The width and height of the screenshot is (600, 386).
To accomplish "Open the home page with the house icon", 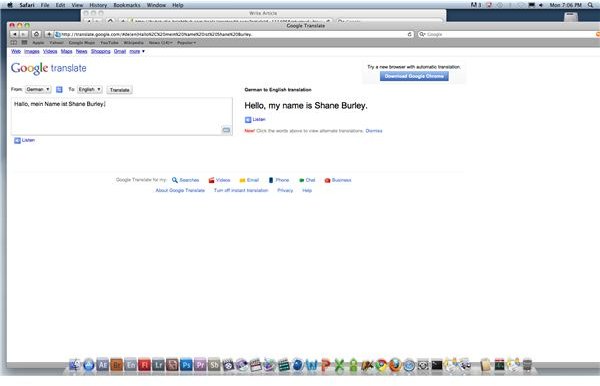I will (x=36, y=34).
